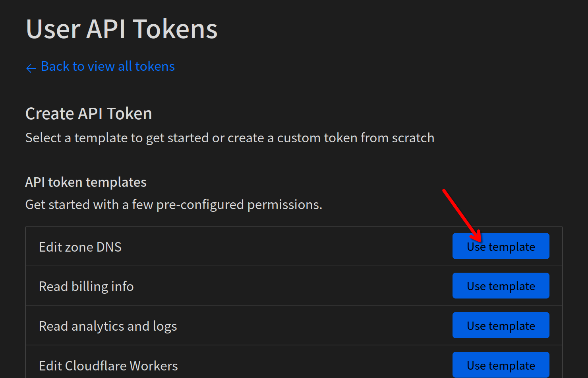
Task: Select the Read analytics and logs label
Action: [108, 326]
